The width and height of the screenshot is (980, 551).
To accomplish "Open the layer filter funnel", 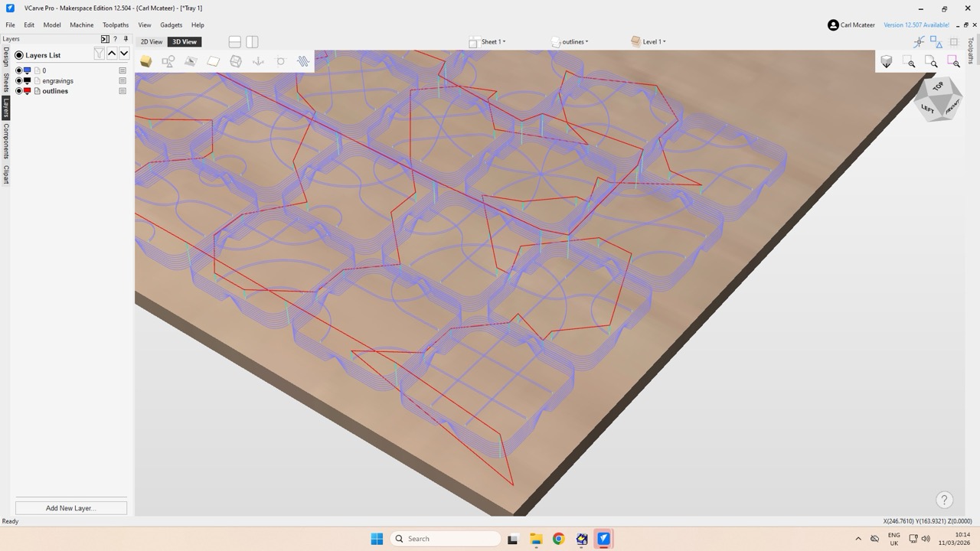I will (x=99, y=54).
